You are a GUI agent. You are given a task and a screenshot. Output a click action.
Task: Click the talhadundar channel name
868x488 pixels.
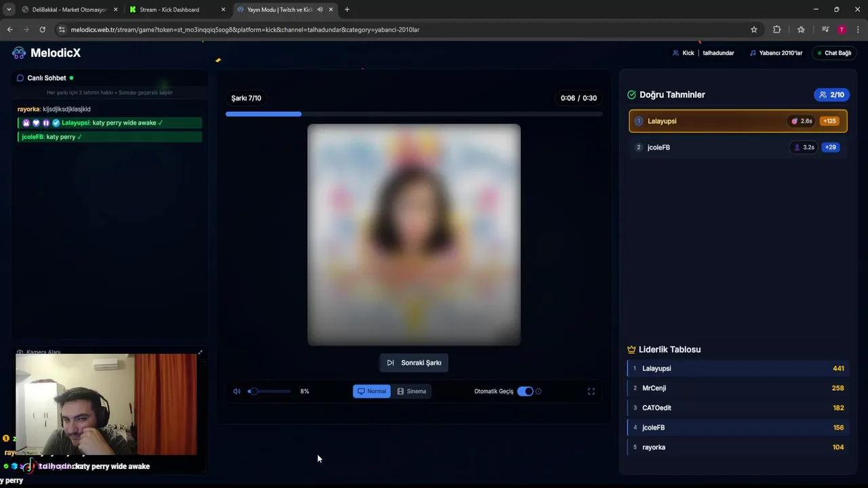click(718, 53)
